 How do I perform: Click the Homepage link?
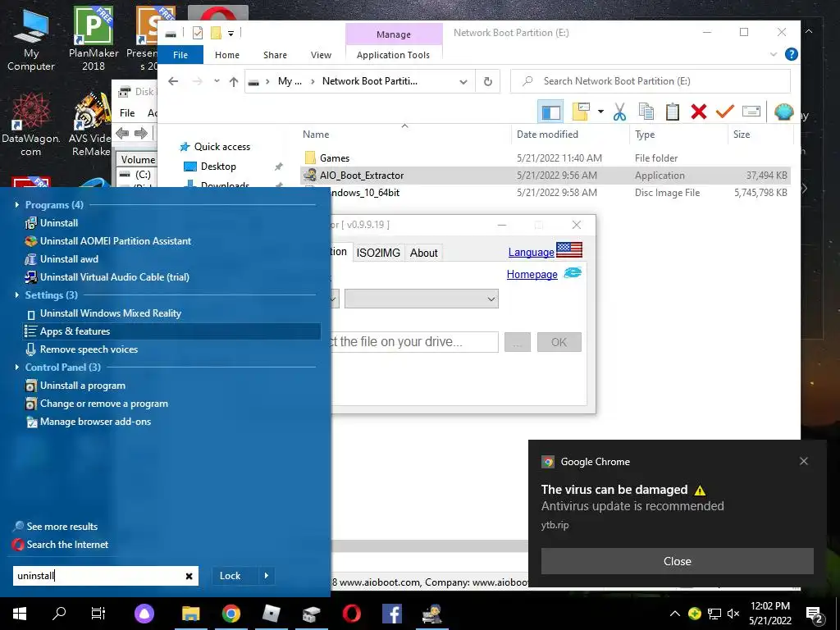coord(532,274)
